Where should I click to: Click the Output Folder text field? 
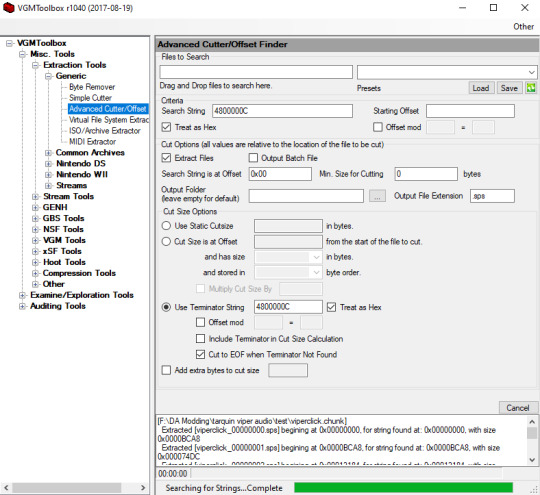pos(306,196)
